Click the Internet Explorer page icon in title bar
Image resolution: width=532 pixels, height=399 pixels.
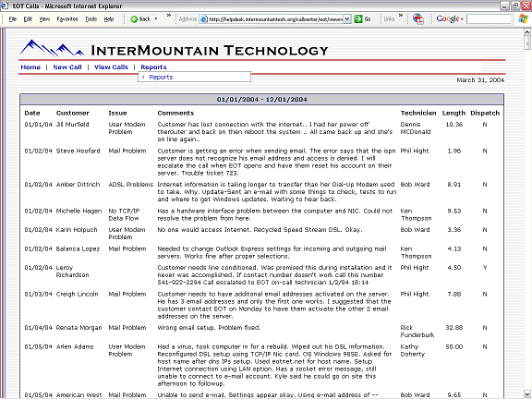(5, 6)
